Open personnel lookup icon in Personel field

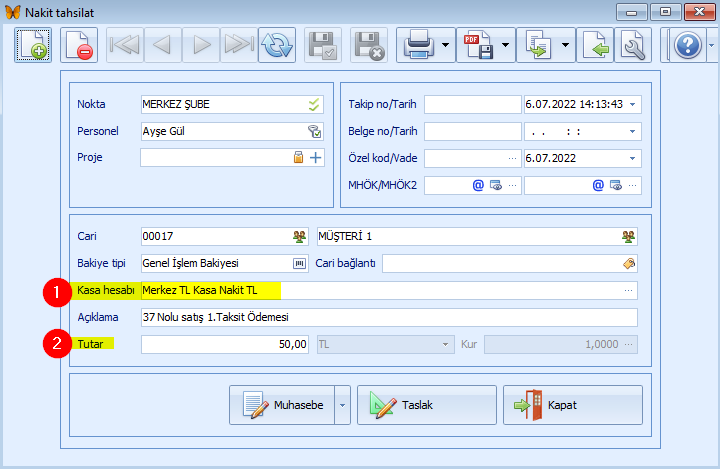tap(315, 131)
